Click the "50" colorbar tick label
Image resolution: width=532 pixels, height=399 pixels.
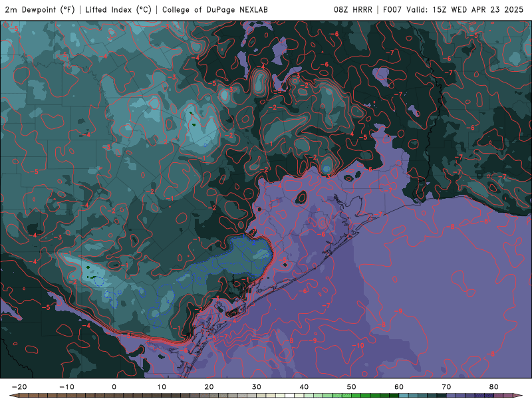[x=352, y=387]
